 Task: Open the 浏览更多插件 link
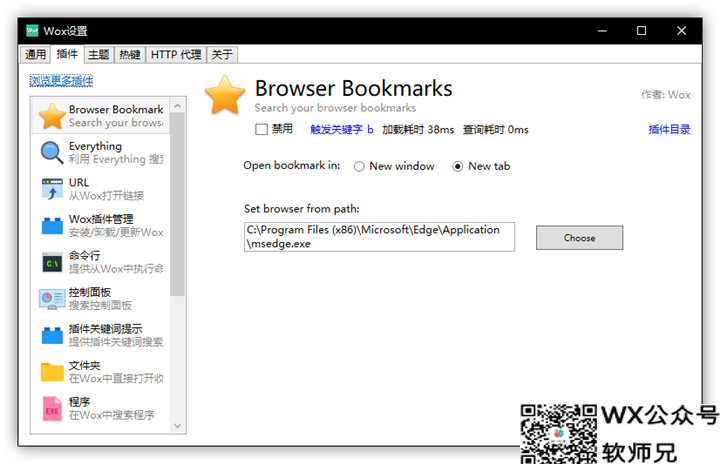point(61,81)
